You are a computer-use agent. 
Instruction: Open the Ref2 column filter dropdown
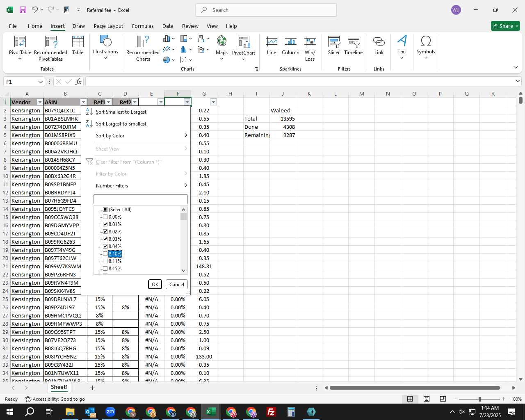(135, 102)
